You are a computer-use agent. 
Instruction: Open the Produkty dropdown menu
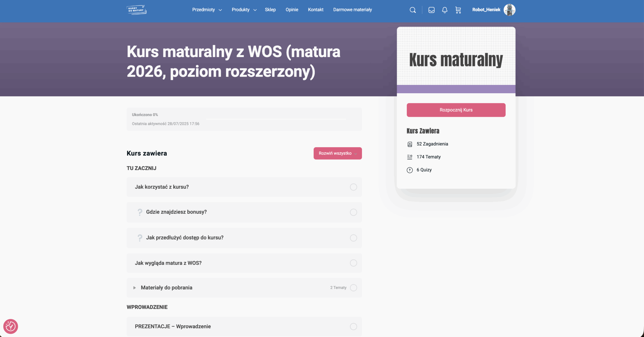[244, 10]
